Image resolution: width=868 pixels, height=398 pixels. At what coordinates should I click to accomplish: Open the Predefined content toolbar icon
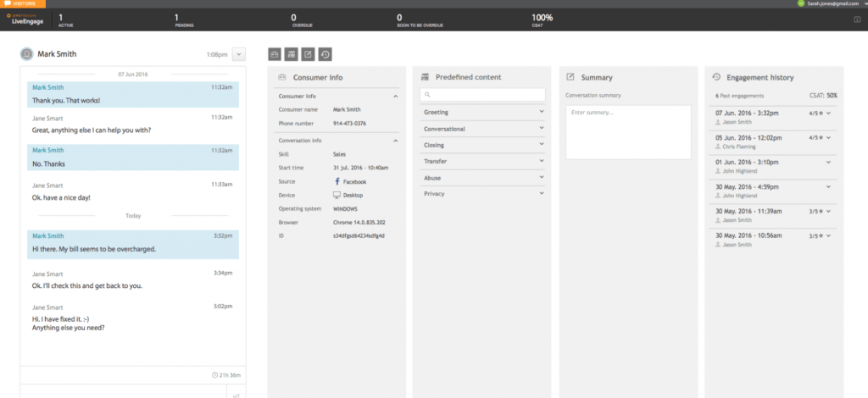pyautogui.click(x=292, y=54)
